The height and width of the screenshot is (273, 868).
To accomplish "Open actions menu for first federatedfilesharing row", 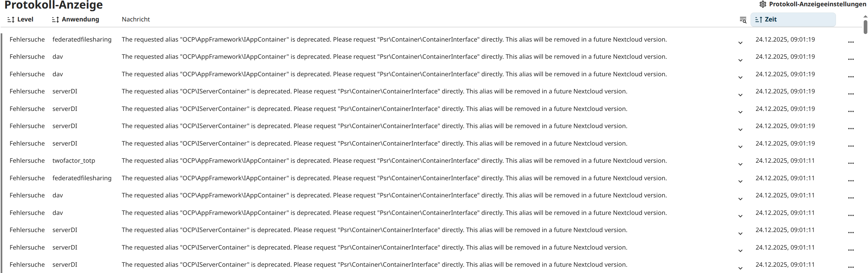I will [x=851, y=42].
